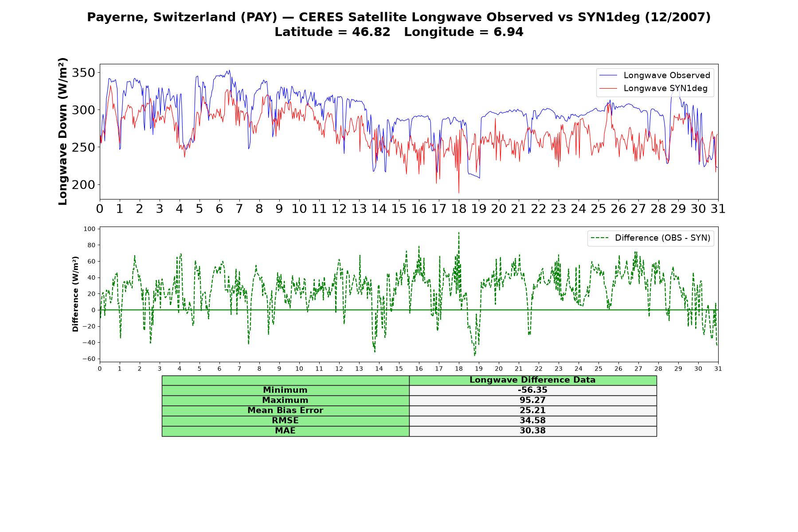Viewport: 798px width, 532px height.
Task: Click the blue line sample in legend
Action: pos(608,75)
